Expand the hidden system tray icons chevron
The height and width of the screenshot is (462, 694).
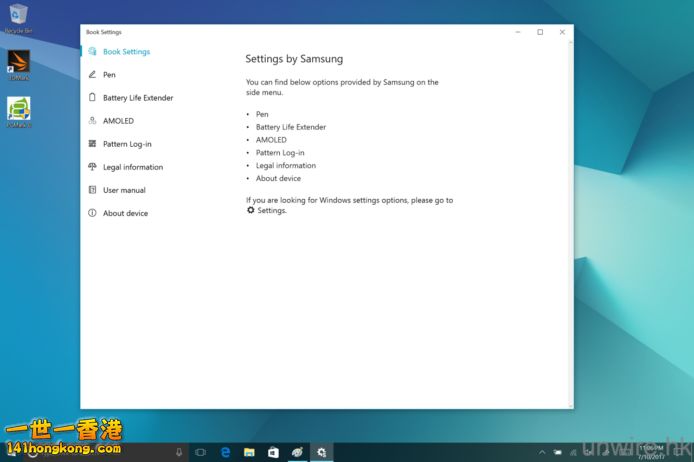[x=542, y=452]
